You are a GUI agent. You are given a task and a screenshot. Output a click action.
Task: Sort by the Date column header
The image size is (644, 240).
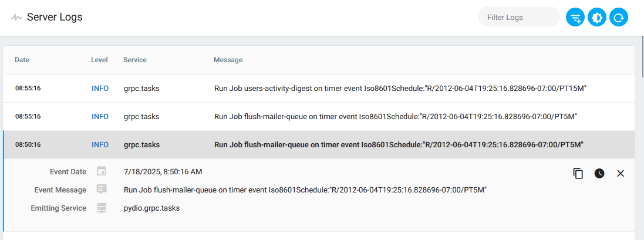point(22,60)
